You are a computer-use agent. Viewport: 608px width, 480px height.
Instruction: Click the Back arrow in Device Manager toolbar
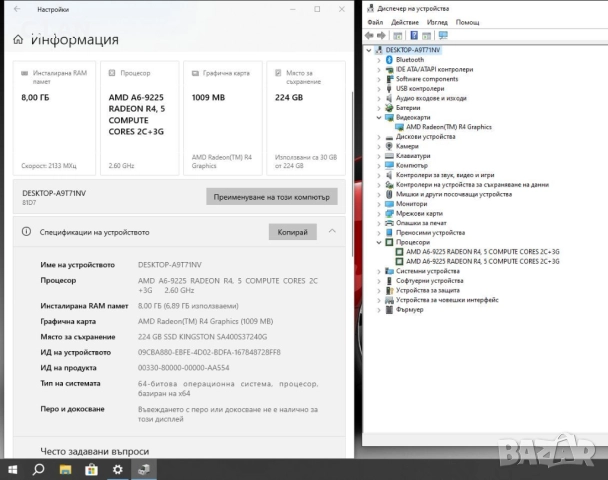point(369,36)
